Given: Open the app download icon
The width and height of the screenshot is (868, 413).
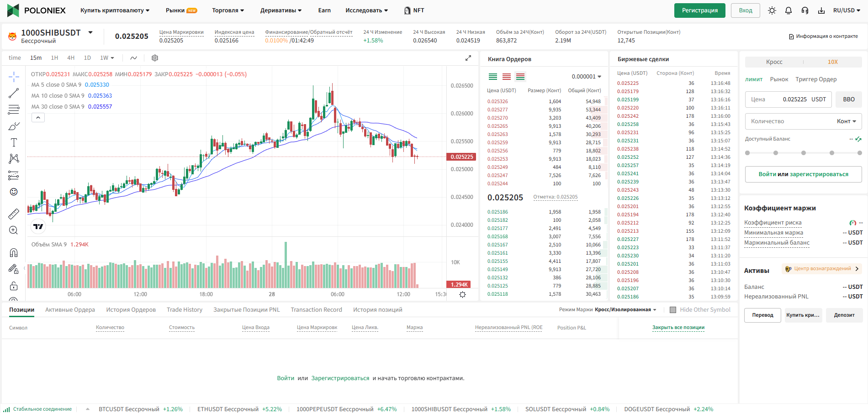Looking at the screenshot, I should point(821,10).
